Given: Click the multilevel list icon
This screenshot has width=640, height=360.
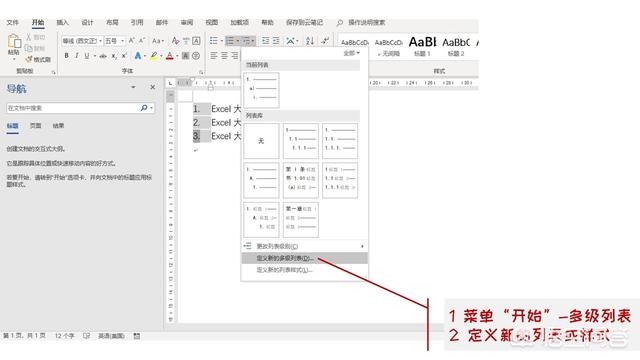Looking at the screenshot, I should [247, 40].
